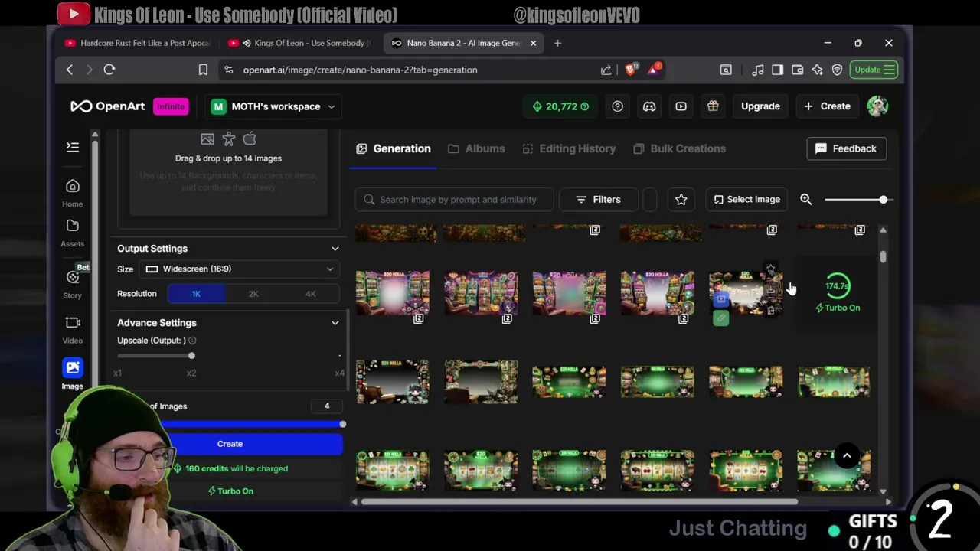Click the Upgrade button
This screenshot has width=980, height=551.
760,106
